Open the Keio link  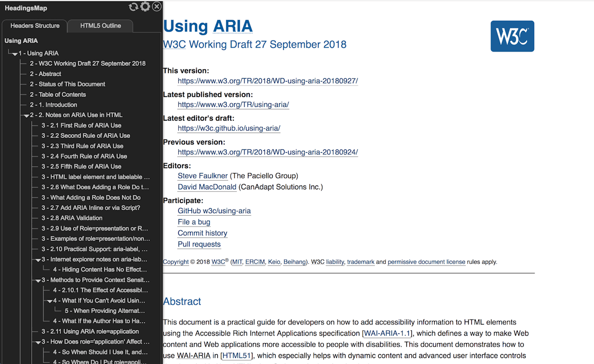pyautogui.click(x=274, y=262)
